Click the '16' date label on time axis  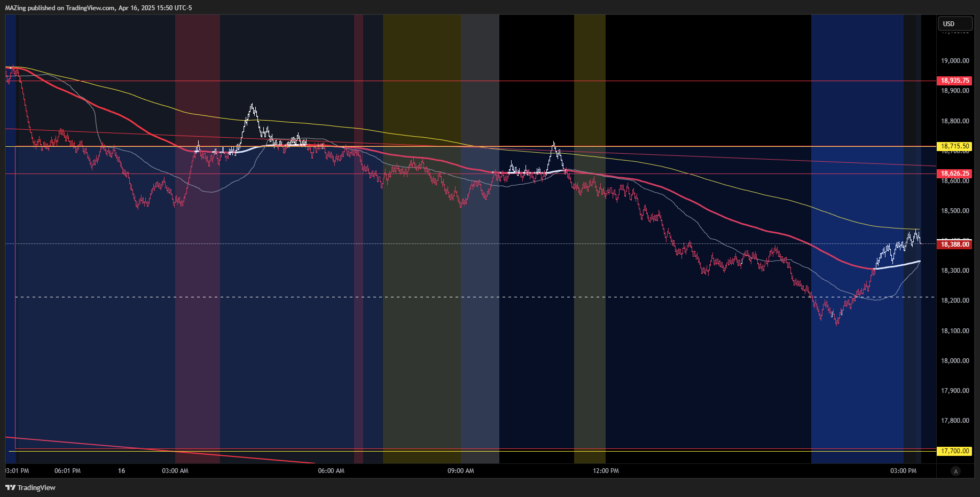click(122, 471)
